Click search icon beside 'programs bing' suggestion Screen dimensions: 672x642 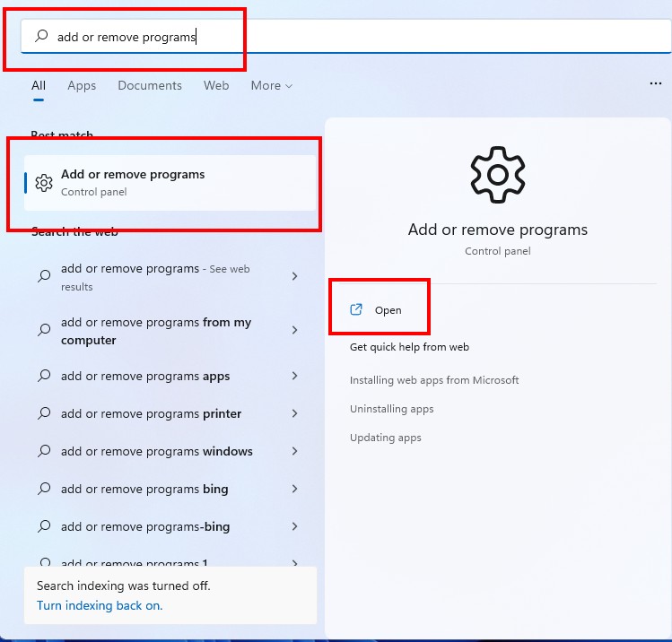coord(44,489)
